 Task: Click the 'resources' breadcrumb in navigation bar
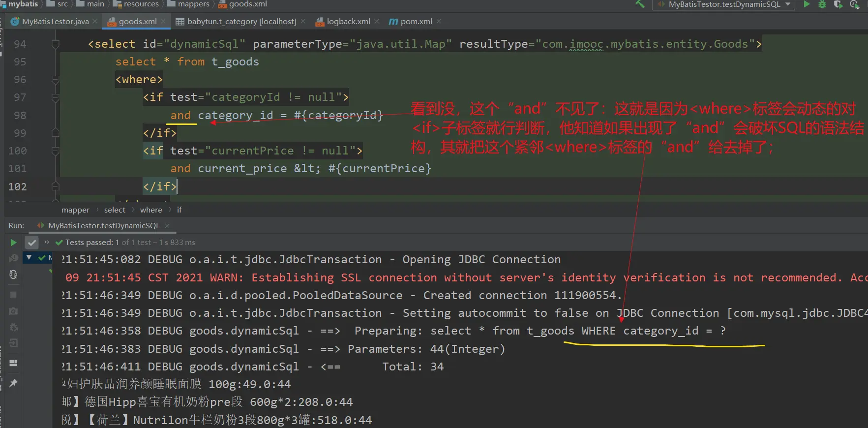(141, 4)
